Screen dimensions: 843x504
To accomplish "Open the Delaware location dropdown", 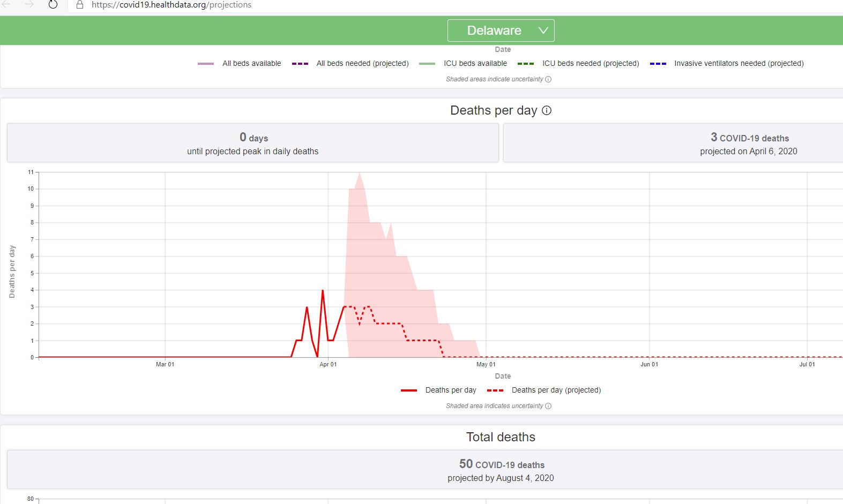I will point(501,31).
